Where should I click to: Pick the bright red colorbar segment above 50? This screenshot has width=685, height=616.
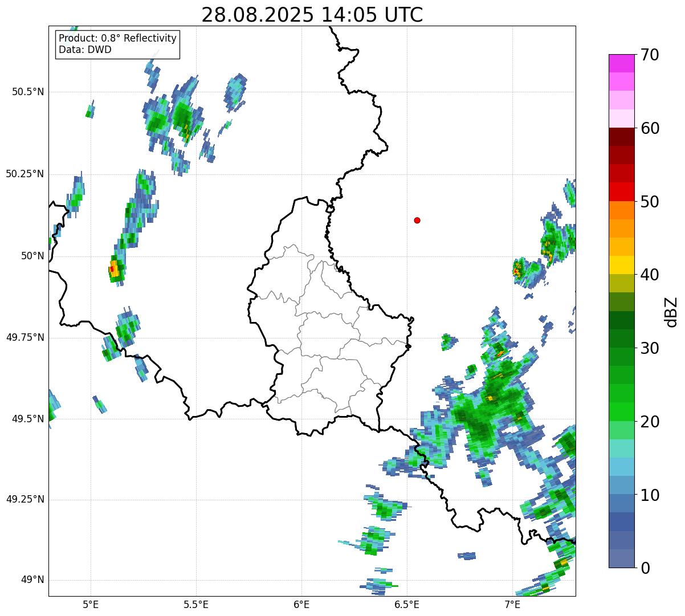tap(622, 192)
